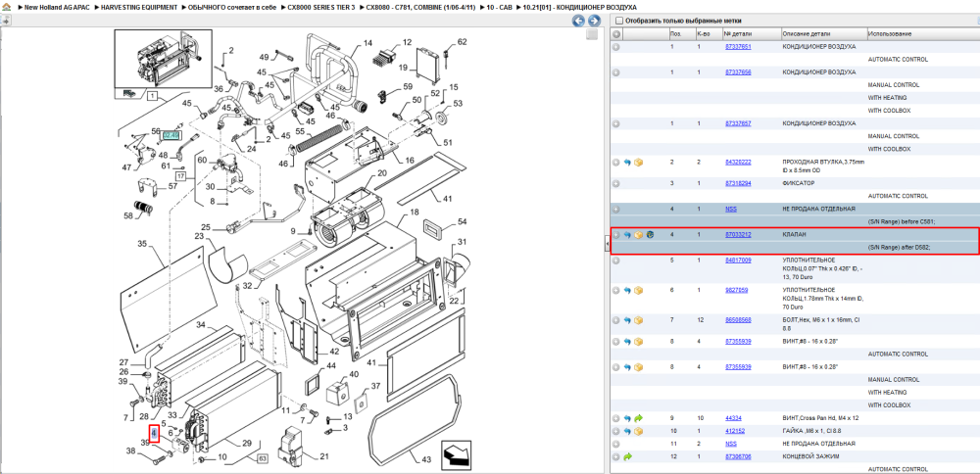
Task: Open 'New Holland AG APAC' breadcrumb
Action: click(x=56, y=7)
